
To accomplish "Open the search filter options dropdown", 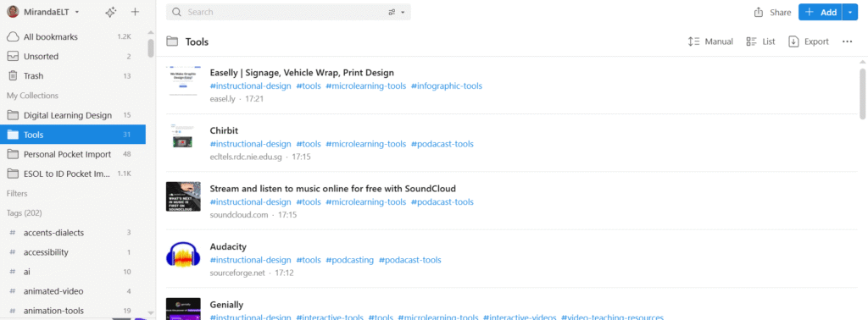I will coord(397,12).
